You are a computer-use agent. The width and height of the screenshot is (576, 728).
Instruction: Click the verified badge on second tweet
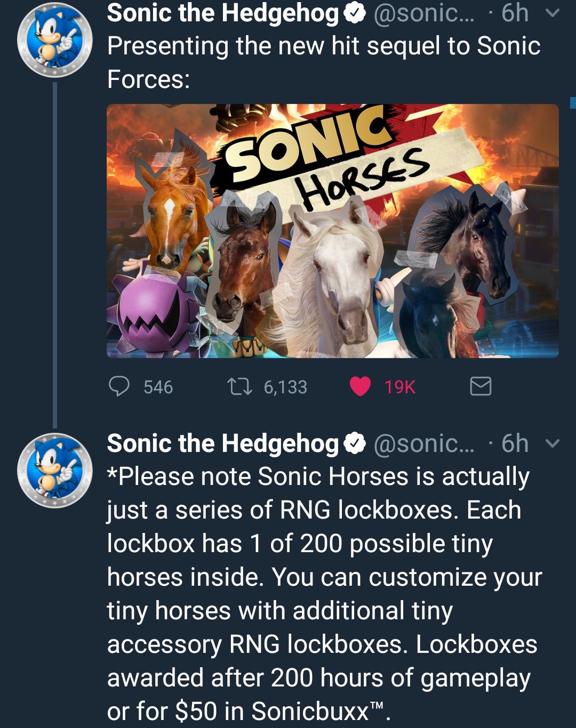(x=355, y=443)
